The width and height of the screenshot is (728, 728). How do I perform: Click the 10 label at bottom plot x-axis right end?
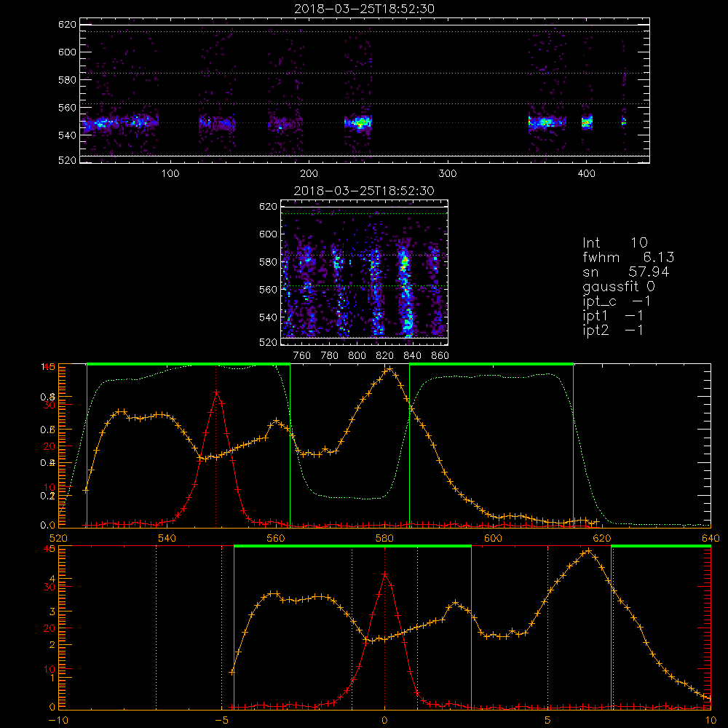coord(711,721)
